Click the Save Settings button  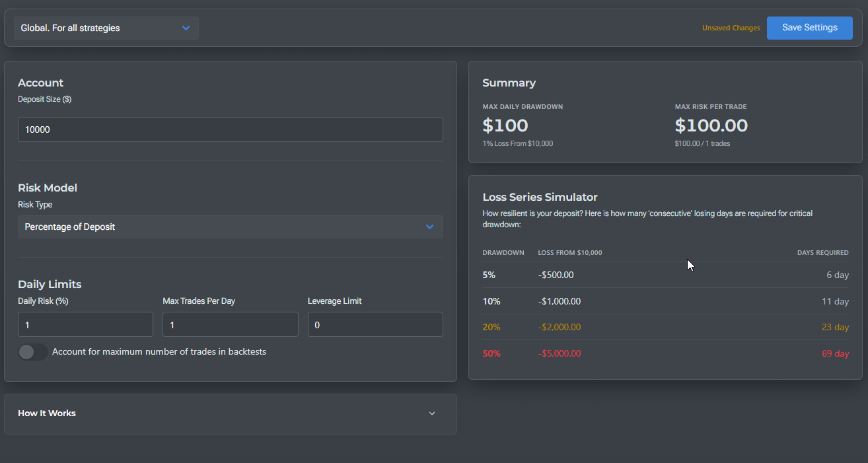[809, 28]
